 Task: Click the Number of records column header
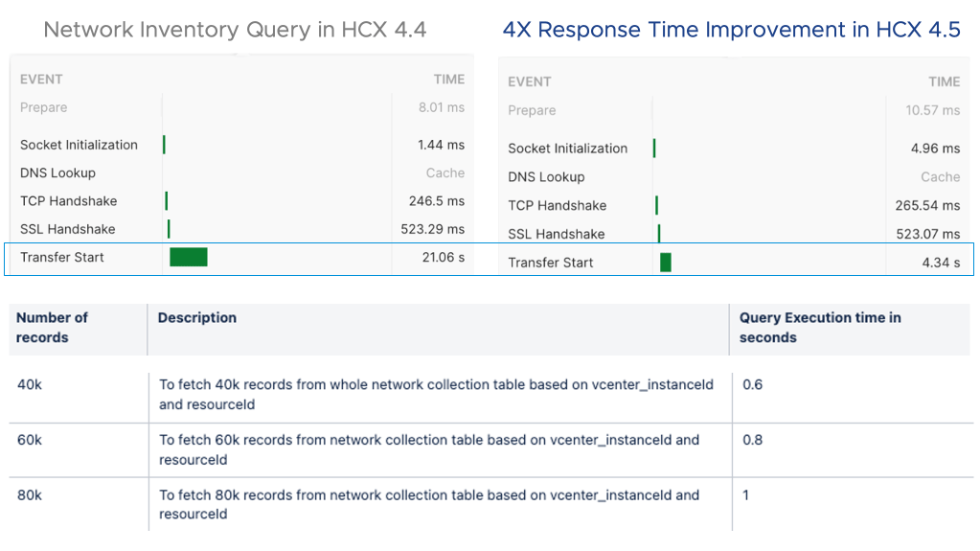pyautogui.click(x=52, y=328)
